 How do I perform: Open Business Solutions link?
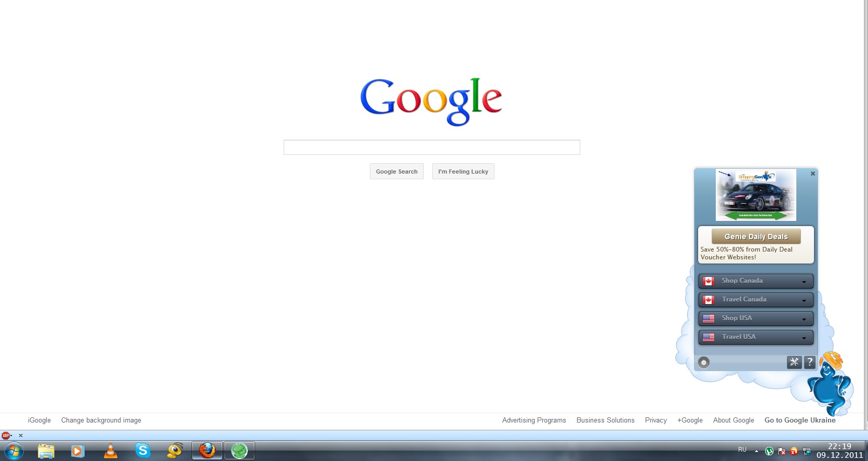pyautogui.click(x=606, y=420)
